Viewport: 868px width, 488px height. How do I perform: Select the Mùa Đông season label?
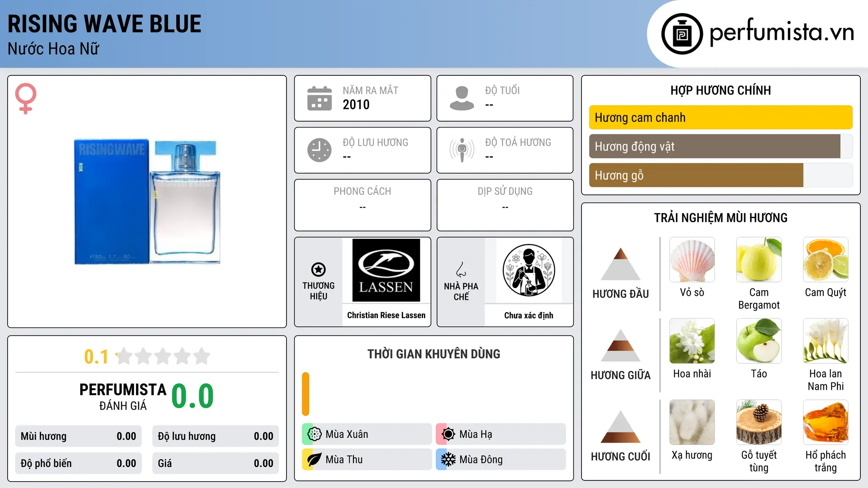pos(481,460)
